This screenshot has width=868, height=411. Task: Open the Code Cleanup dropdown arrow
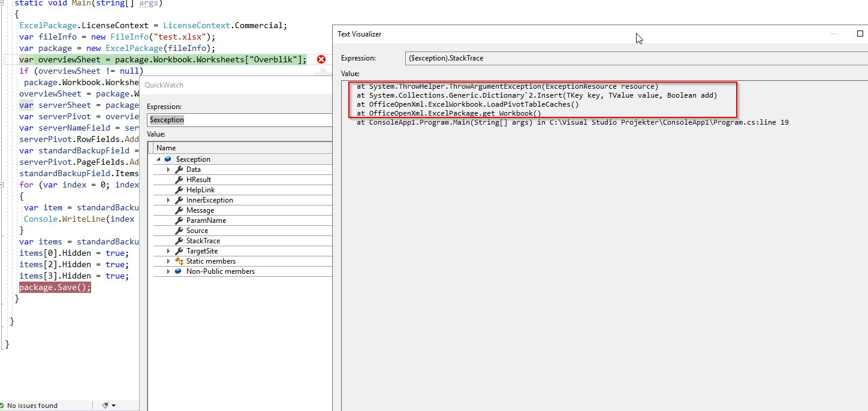[113, 405]
